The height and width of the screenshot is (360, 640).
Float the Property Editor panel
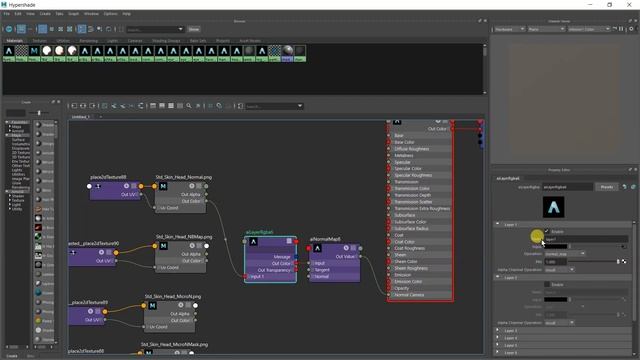(630, 169)
